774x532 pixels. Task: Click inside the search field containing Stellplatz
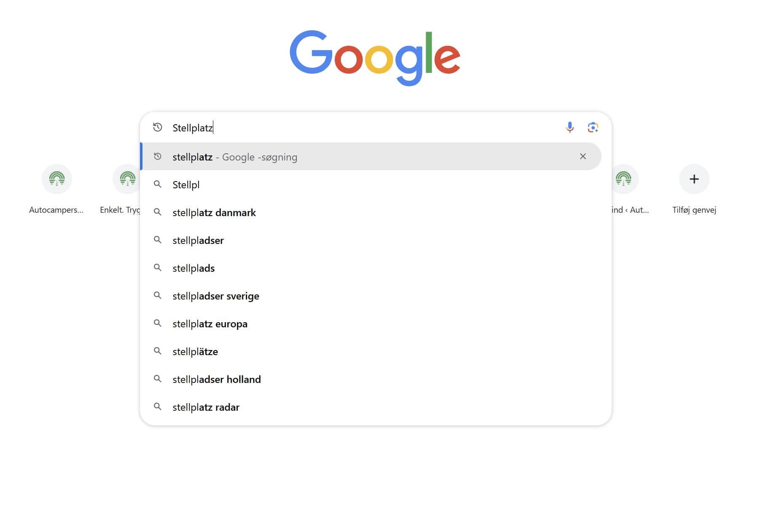click(x=365, y=128)
